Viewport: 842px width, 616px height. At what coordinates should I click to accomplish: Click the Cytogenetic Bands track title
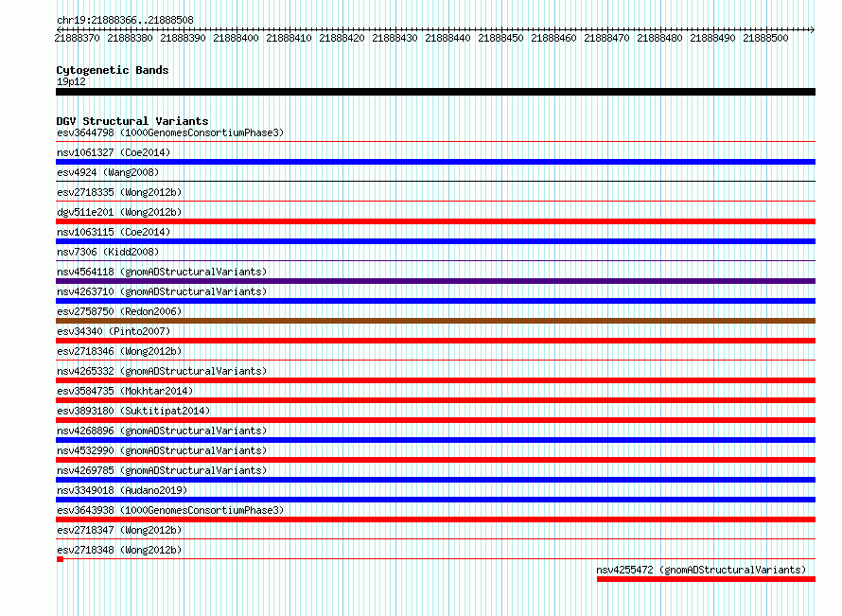[113, 70]
